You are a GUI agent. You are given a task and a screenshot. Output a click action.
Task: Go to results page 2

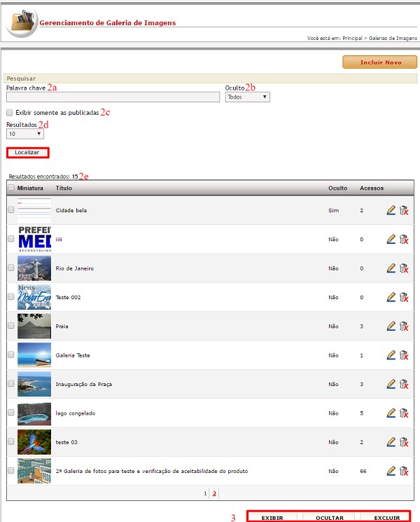pyautogui.click(x=214, y=493)
